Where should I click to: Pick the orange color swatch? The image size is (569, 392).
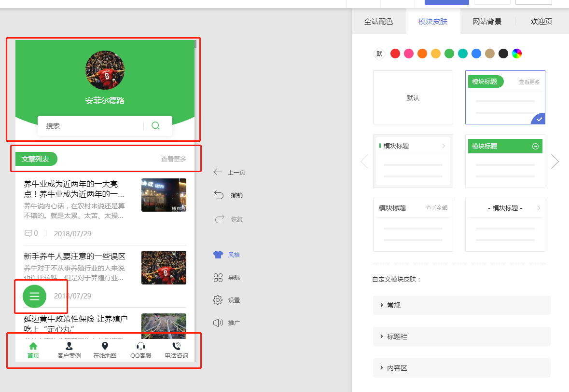point(422,54)
